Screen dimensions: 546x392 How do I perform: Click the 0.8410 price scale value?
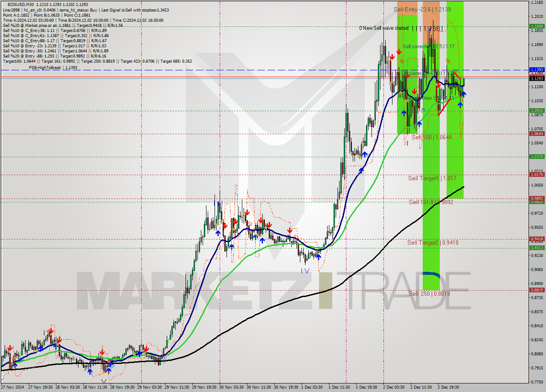pos(537,326)
